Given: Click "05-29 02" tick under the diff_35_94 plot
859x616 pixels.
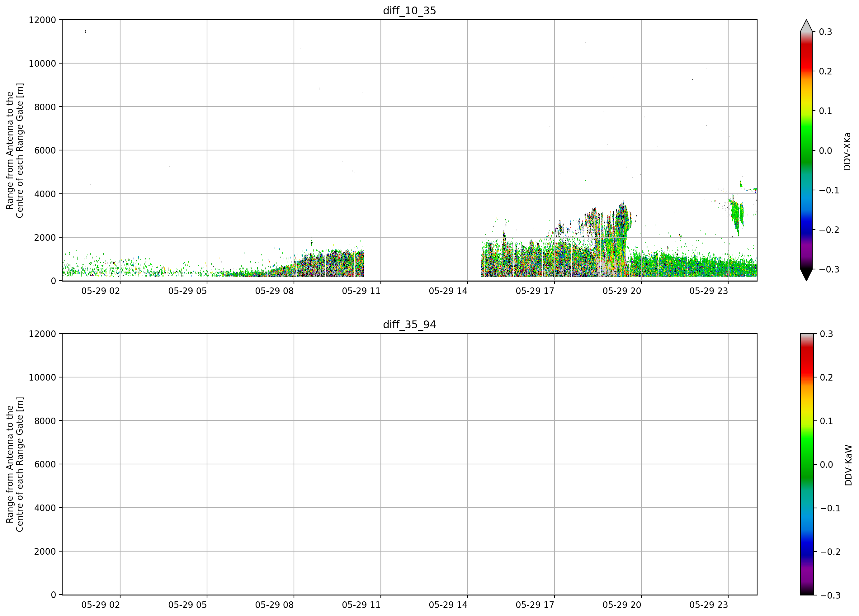Looking at the screenshot, I should [101, 605].
